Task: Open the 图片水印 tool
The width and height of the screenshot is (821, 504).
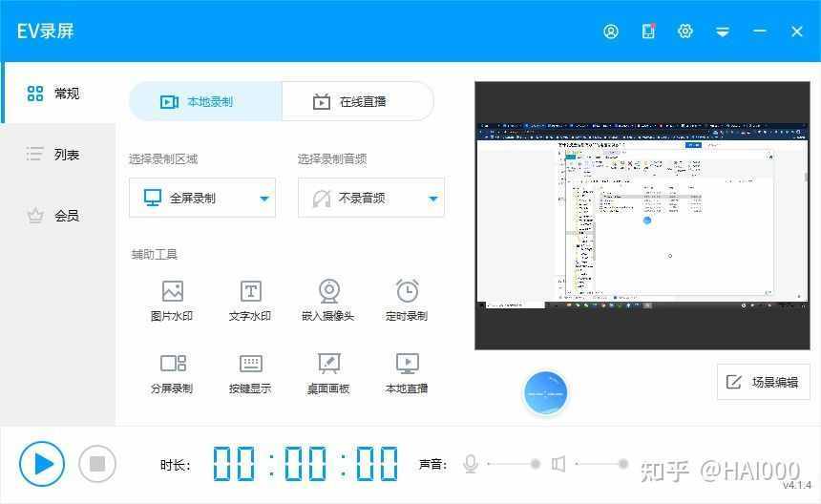Action: 172,301
